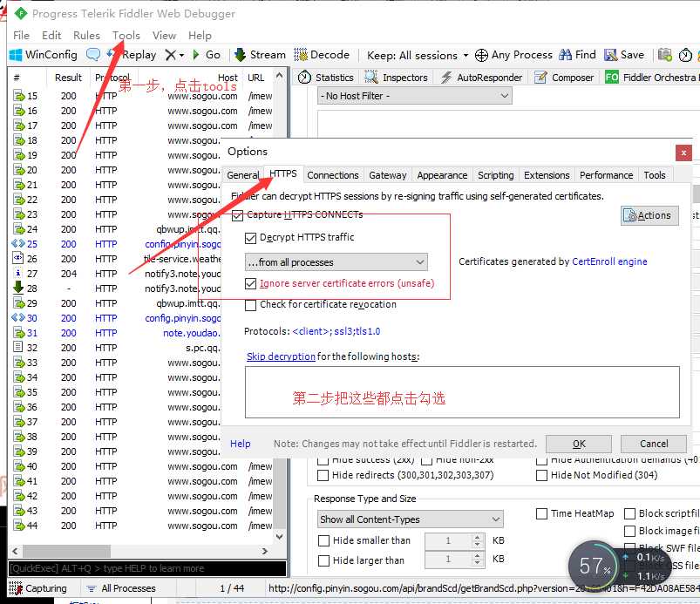The image size is (700, 604).
Task: Click the timer clock toolbar icon
Action: pos(685,55)
